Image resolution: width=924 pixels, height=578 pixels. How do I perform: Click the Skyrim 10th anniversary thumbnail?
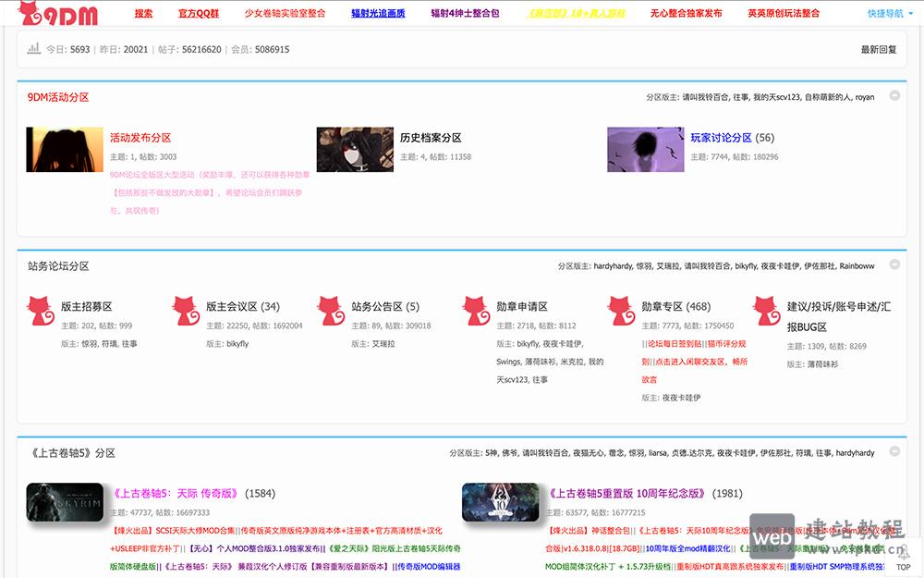(x=500, y=502)
